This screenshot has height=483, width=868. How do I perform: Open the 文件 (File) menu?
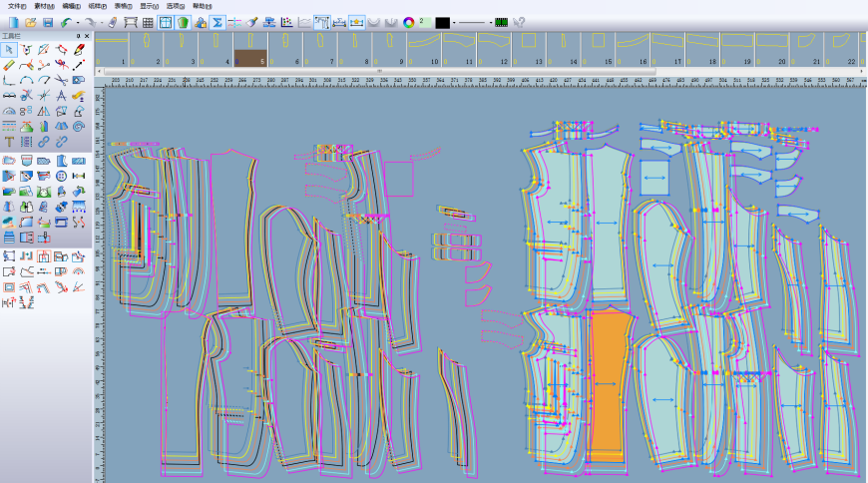(16, 6)
